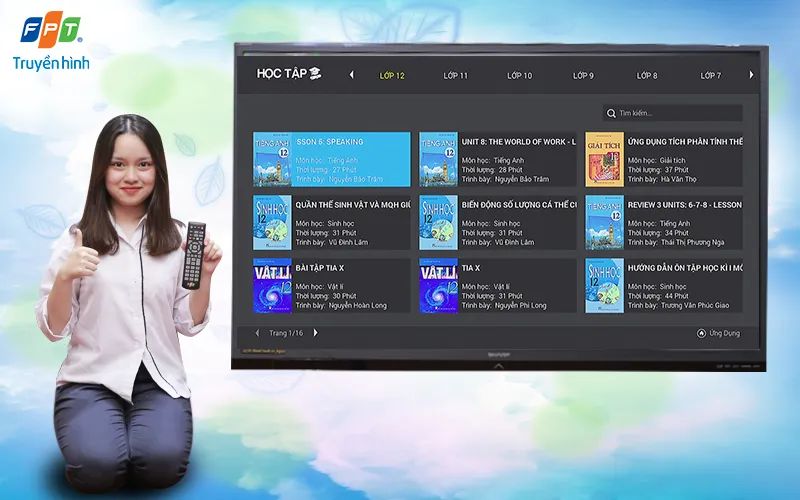Select the Bài Tập Tia X book thumbnail
This screenshot has height=500, width=800.
pos(272,286)
